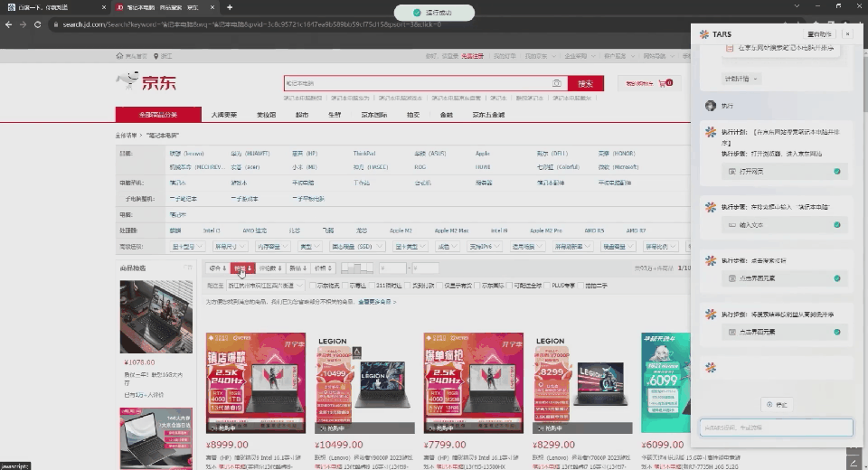Click the price-range histogram icon
The width and height of the screenshot is (868, 470).
[357, 268]
